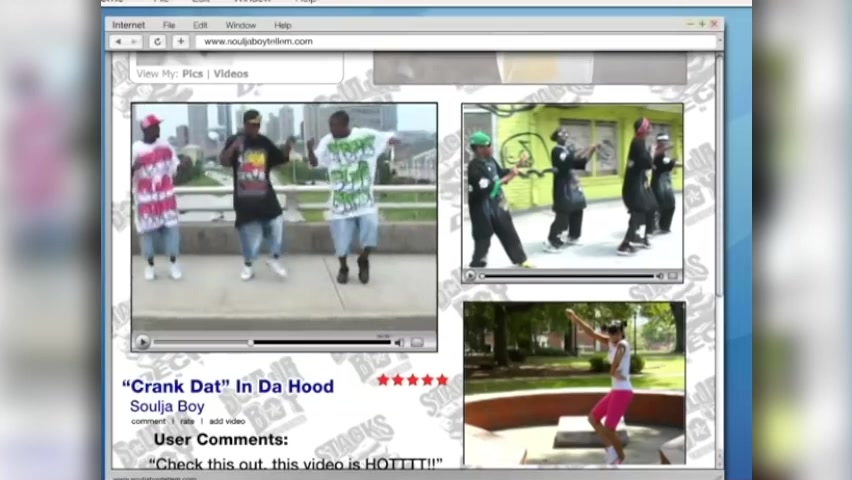852x480 pixels.
Task: Click the address bar with souljaboytellem URL
Action: coord(455,41)
